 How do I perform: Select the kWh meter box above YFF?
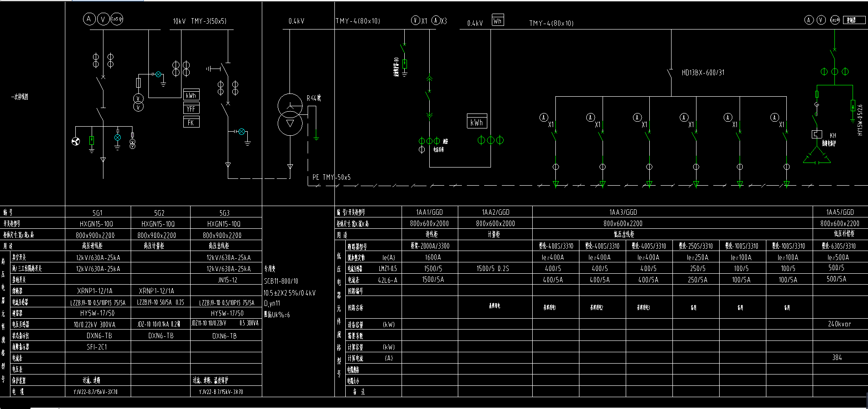(x=191, y=95)
